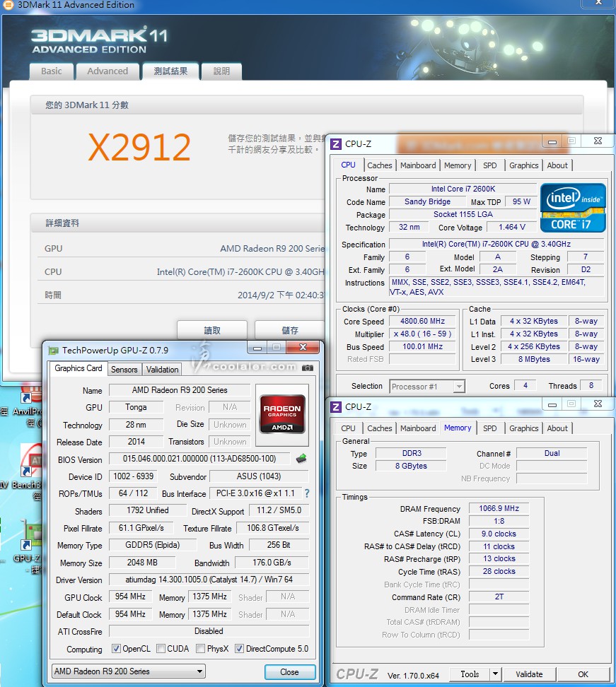
Task: Click the Intel Core i7 logo in CPU-Z
Action: tap(573, 208)
